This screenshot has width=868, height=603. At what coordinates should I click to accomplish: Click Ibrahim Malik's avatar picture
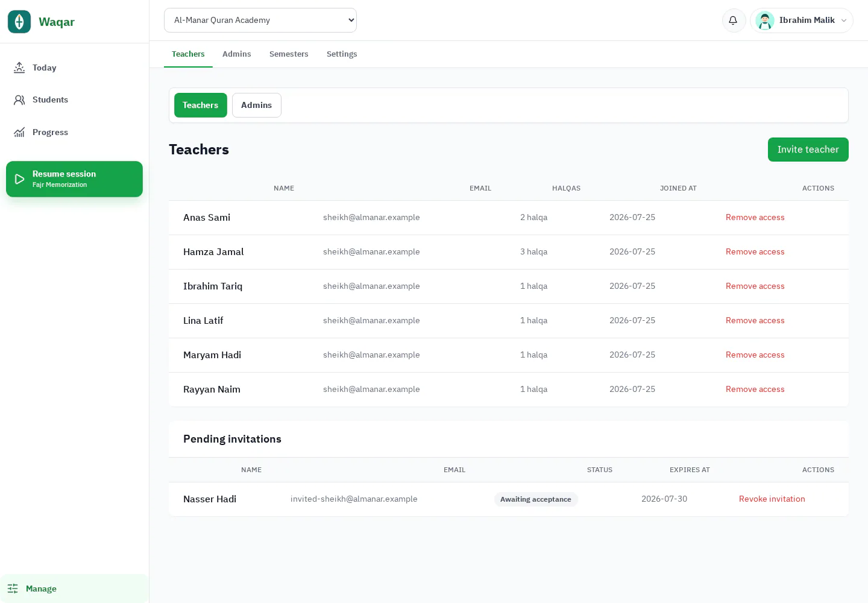[765, 21]
